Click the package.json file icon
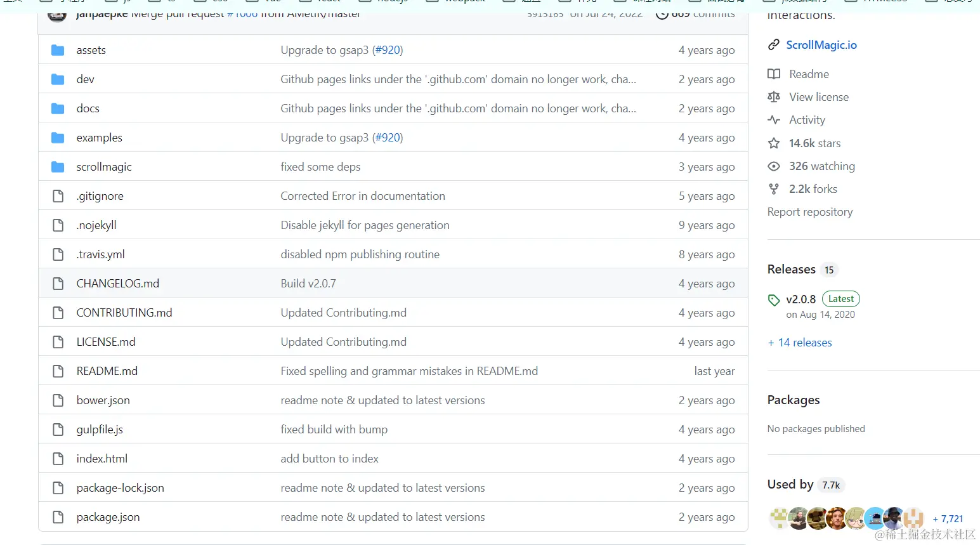980x545 pixels. [58, 517]
